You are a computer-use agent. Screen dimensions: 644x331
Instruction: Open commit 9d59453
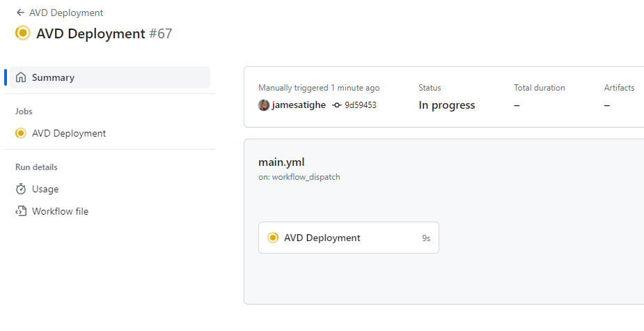point(361,105)
